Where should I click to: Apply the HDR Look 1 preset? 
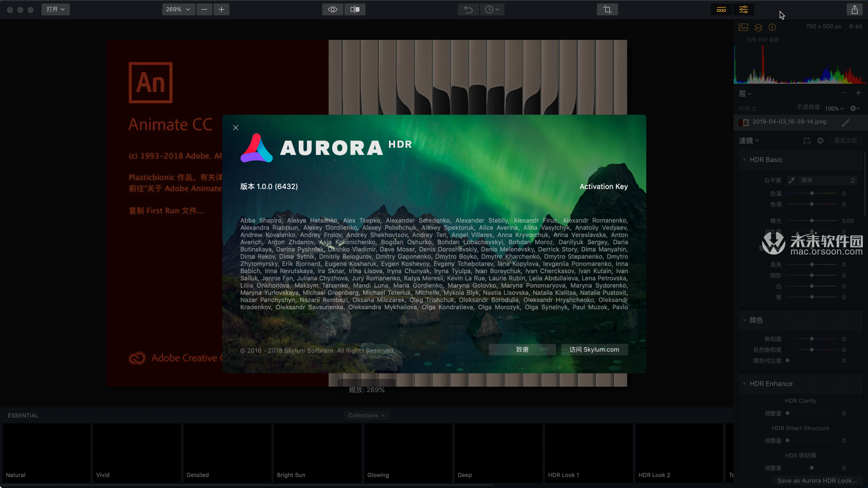pyautogui.click(x=589, y=453)
